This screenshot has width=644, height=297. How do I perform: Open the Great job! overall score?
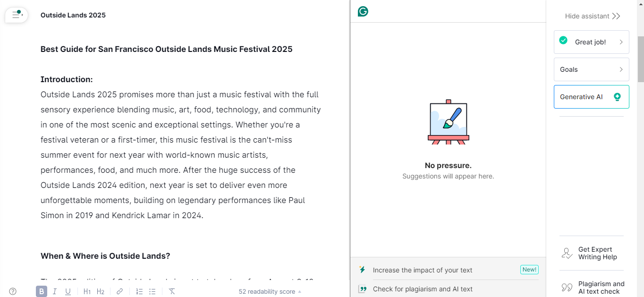click(x=592, y=42)
